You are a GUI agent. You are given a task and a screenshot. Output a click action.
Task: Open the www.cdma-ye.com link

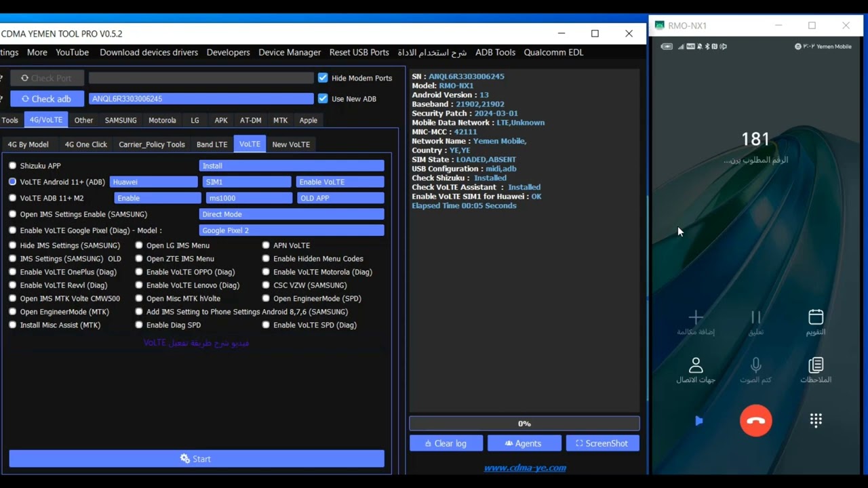(x=525, y=467)
